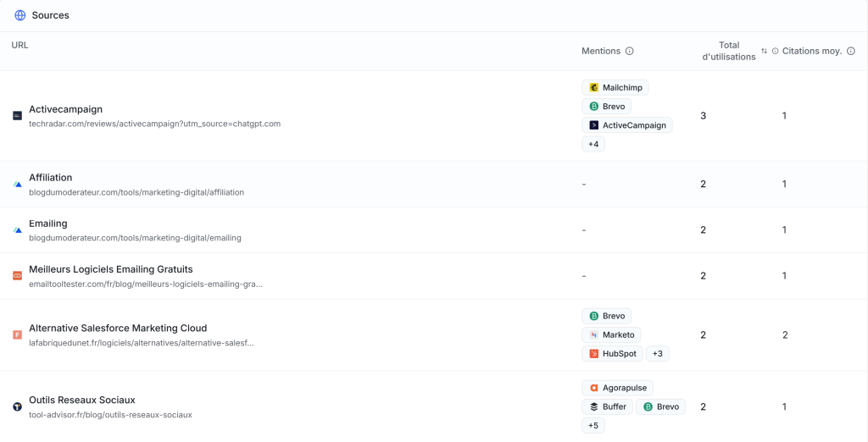Open the Outils Reseaux Sociaux title
Screen dimensions: 868x442
point(82,400)
